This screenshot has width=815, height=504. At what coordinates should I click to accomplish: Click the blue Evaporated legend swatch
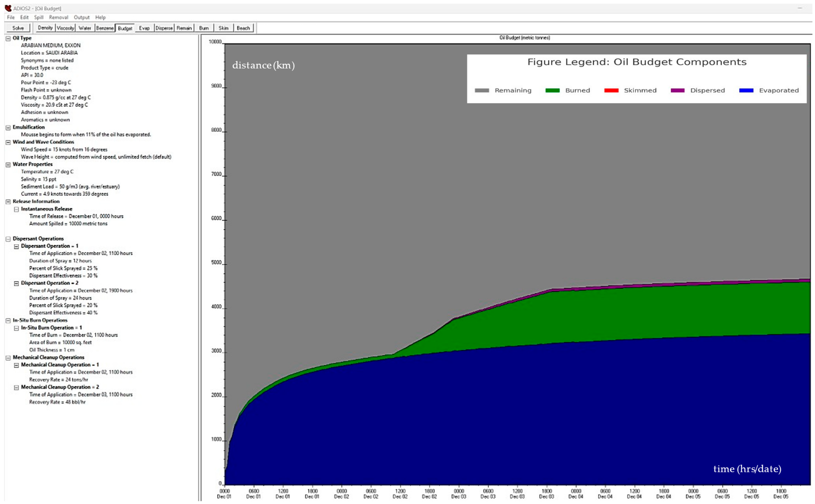coord(746,90)
